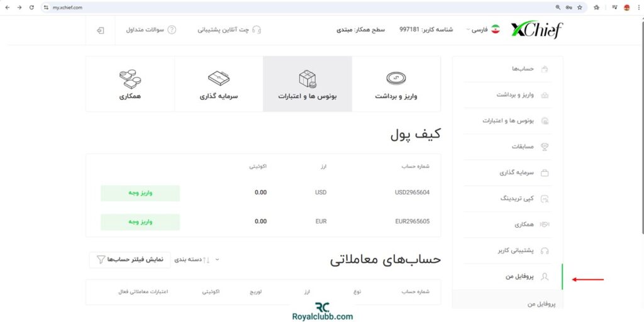Click the question mark FAQ icon
Image resolution: width=644 pixels, height=322 pixels.
[x=172, y=30]
